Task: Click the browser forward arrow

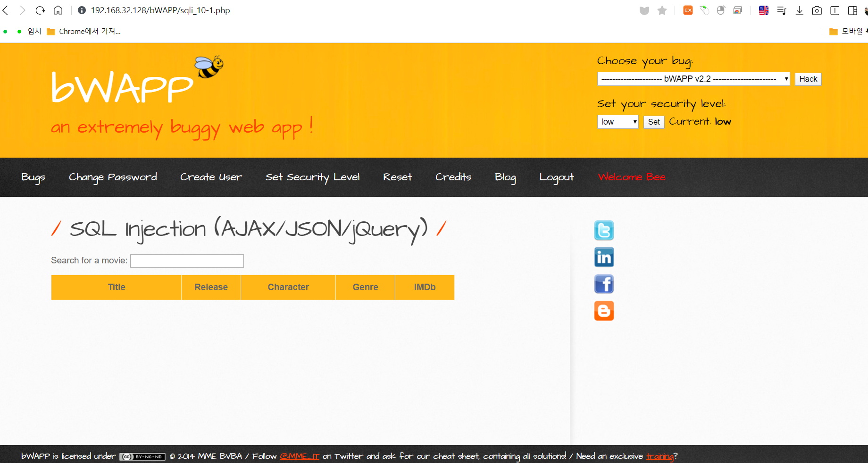Action: [22, 10]
